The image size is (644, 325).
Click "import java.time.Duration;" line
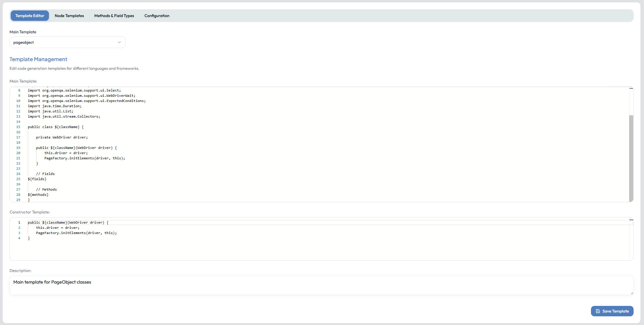tap(55, 106)
